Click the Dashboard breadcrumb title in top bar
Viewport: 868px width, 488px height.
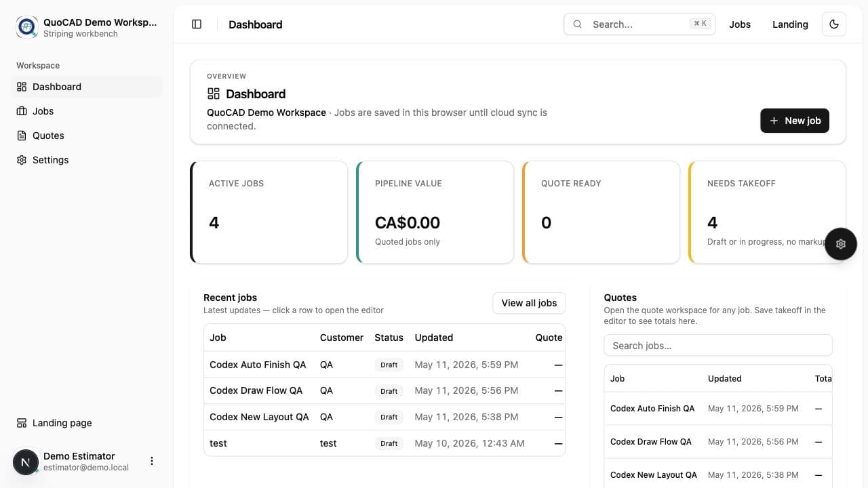(256, 24)
